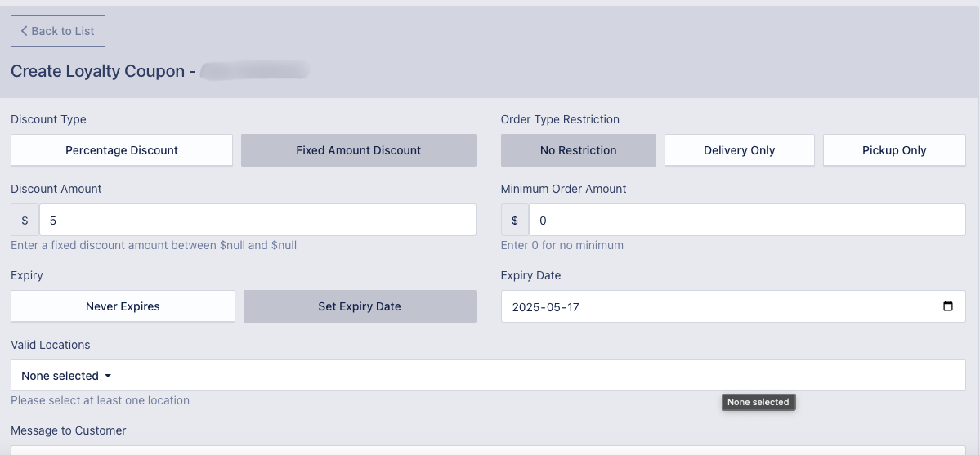The width and height of the screenshot is (980, 455).
Task: Restrict coupon to Pickup Only
Action: [894, 150]
